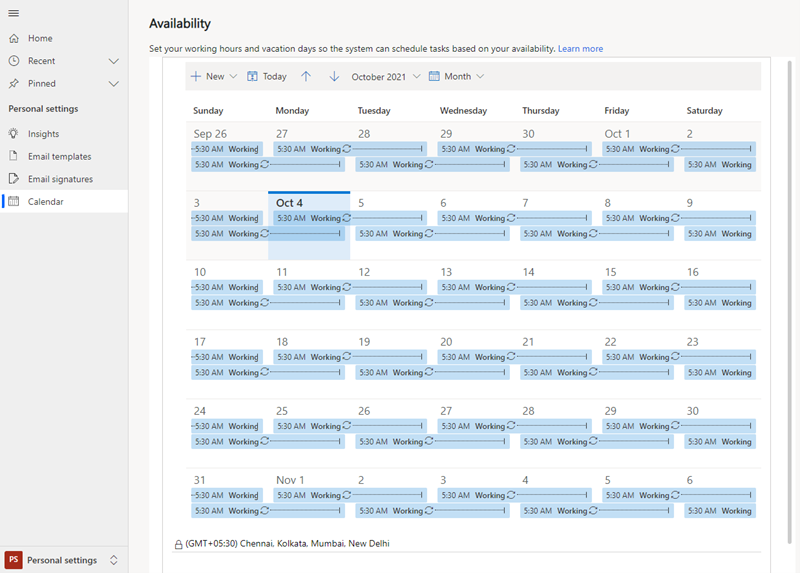This screenshot has height=573, width=800.
Task: Click the Email templates document icon
Action: 13,156
